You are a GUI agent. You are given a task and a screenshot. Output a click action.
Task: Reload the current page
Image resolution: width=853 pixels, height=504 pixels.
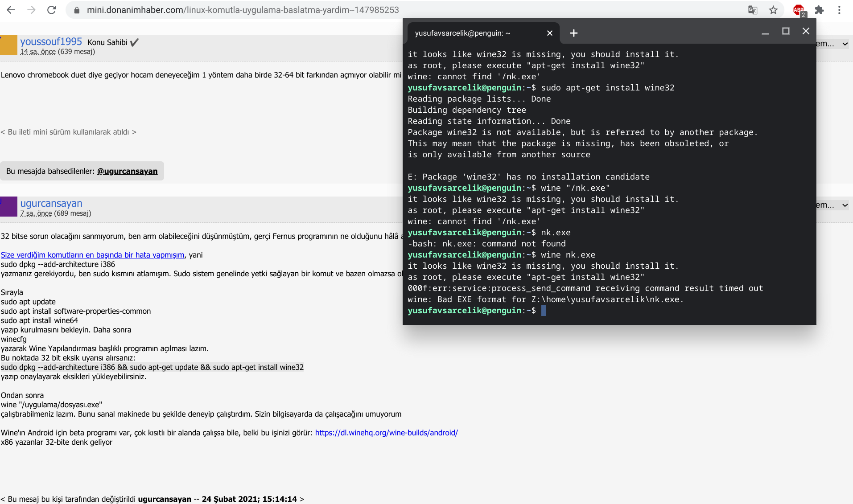pyautogui.click(x=52, y=10)
